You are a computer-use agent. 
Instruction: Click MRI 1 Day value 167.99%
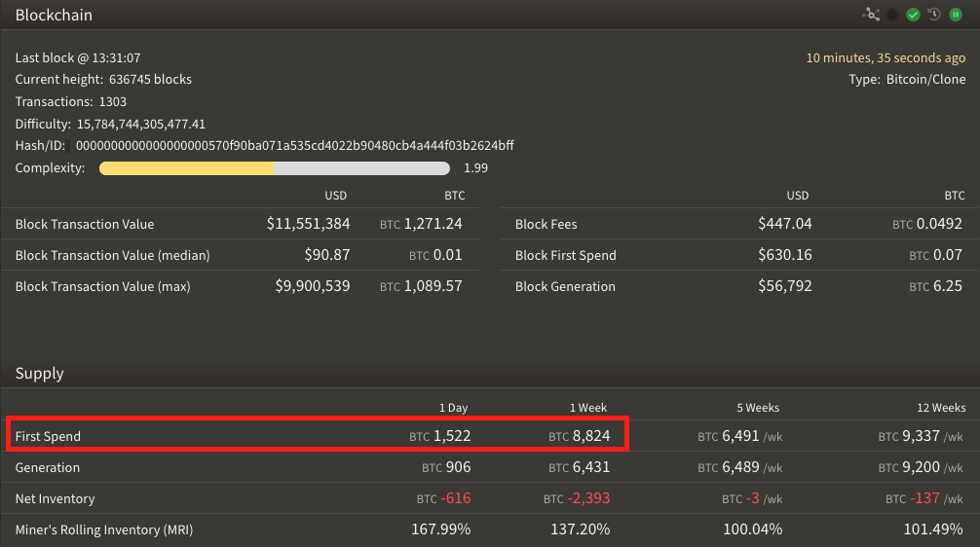[x=440, y=529]
